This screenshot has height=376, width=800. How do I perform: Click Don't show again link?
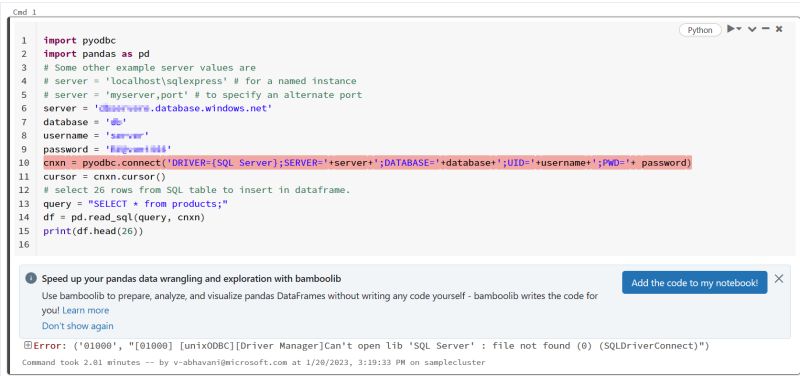78,325
